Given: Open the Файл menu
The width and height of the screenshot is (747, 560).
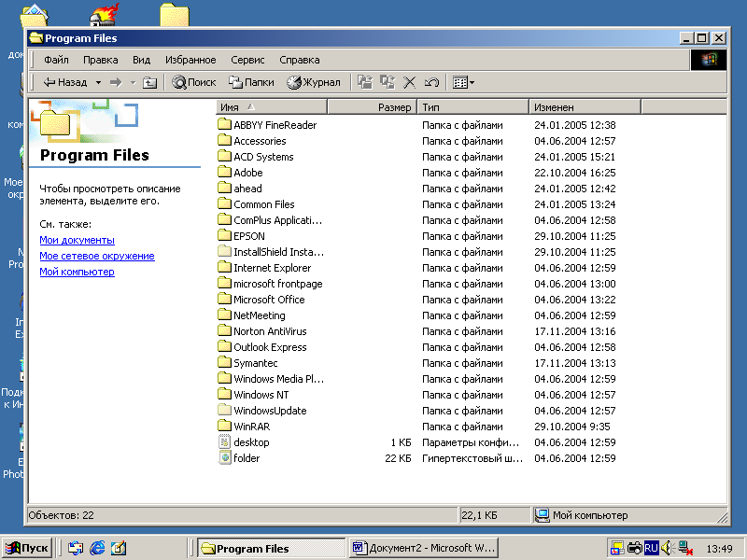Looking at the screenshot, I should (x=56, y=60).
